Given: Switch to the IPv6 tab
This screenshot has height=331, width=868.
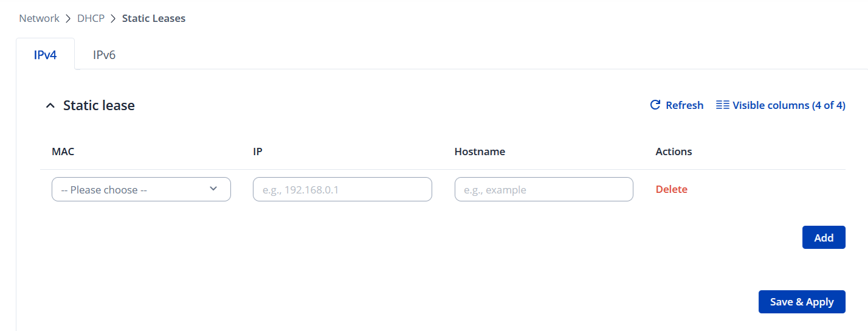Looking at the screenshot, I should click(104, 55).
